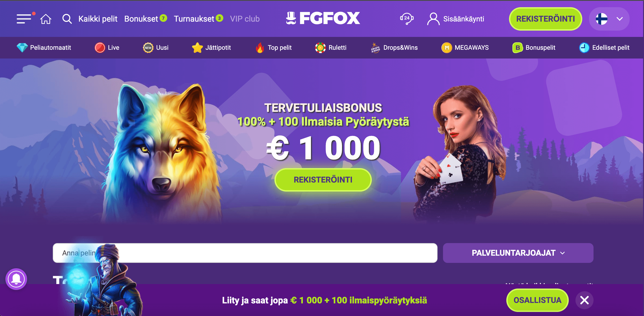This screenshot has height=316, width=644.
Task: Open Kaikki pelit menu item
Action: click(98, 19)
